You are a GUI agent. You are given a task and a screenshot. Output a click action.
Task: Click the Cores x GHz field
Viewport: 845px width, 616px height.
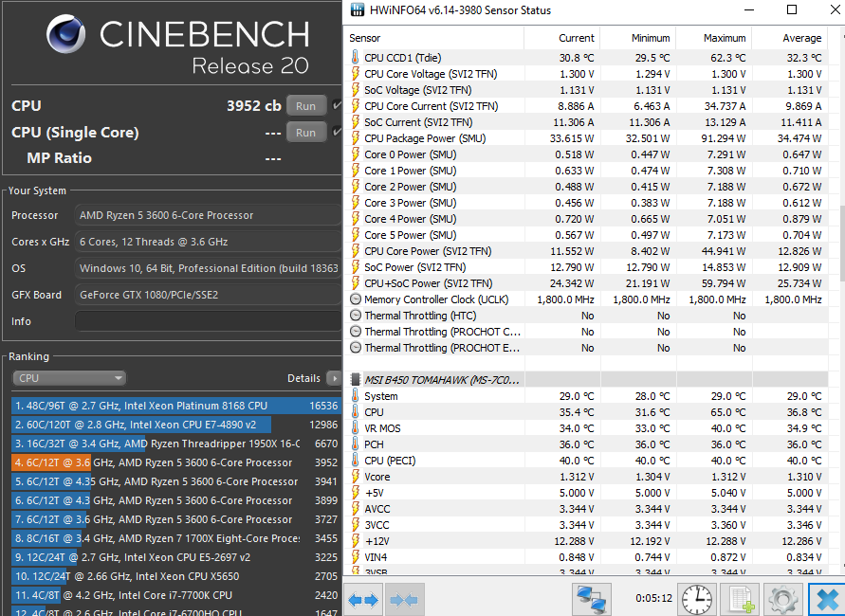(x=208, y=242)
